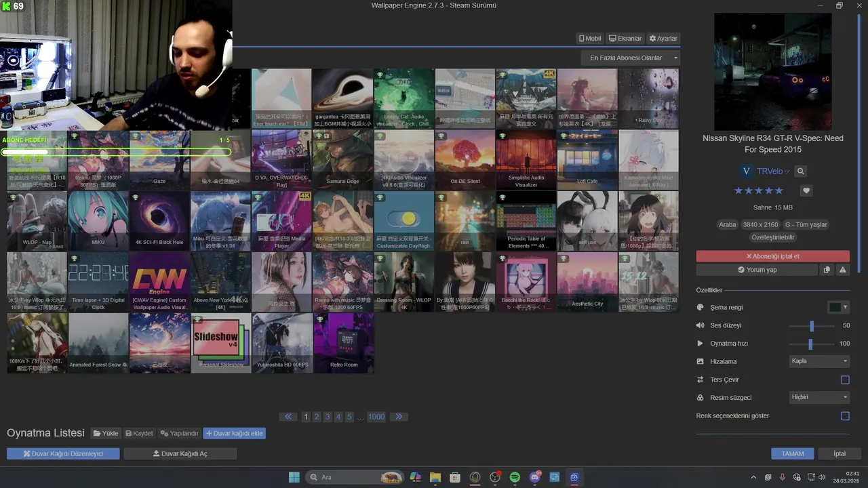
Task: Click Duvar Kağıdı Aç button
Action: (180, 453)
